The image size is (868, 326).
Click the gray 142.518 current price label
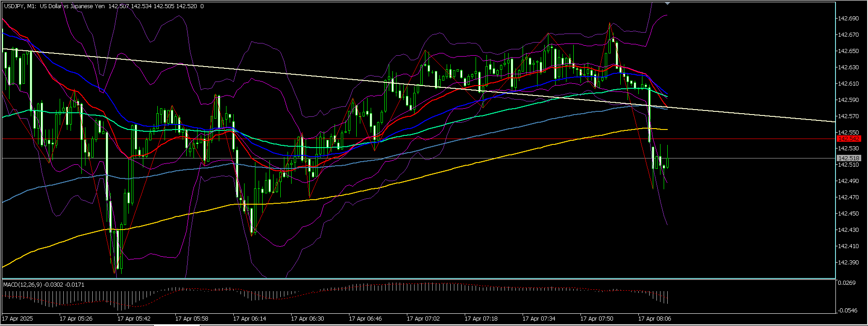tap(849, 158)
